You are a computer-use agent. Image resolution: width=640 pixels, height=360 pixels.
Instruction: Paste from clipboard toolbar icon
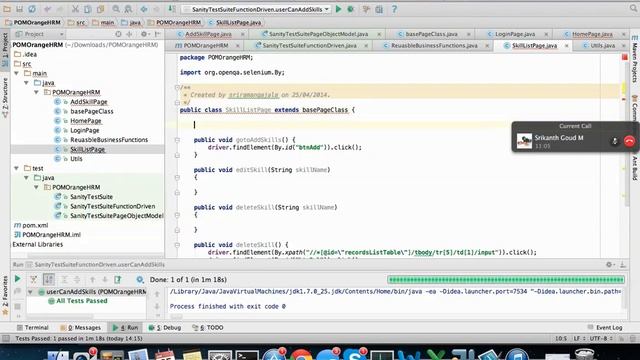[x=100, y=9]
